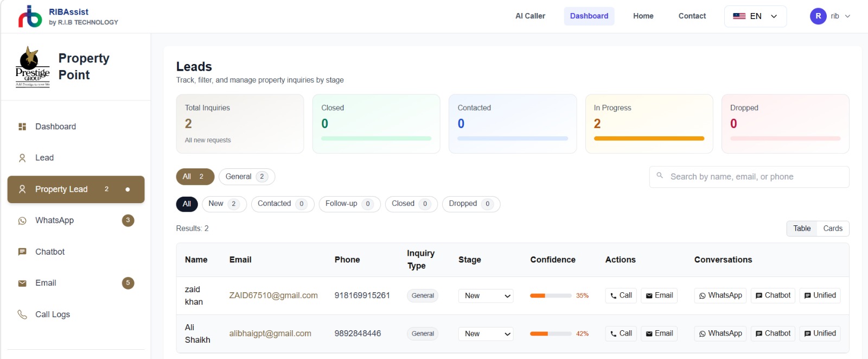
Task: Open the EN language dropdown
Action: tap(755, 16)
